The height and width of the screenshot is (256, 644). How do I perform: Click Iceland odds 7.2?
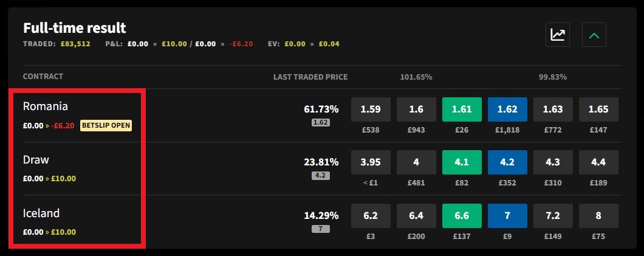[x=553, y=216]
